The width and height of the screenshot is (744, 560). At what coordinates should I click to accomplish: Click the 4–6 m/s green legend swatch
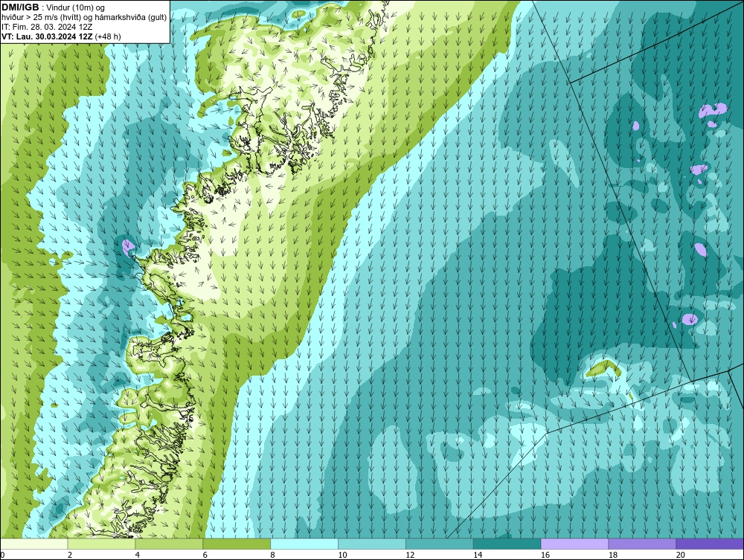coord(169,544)
